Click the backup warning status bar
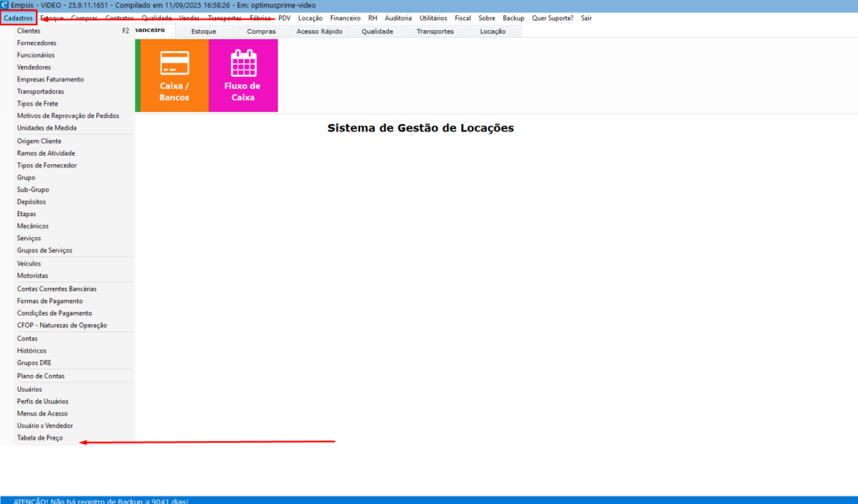The width and height of the screenshot is (858, 504). (101, 500)
